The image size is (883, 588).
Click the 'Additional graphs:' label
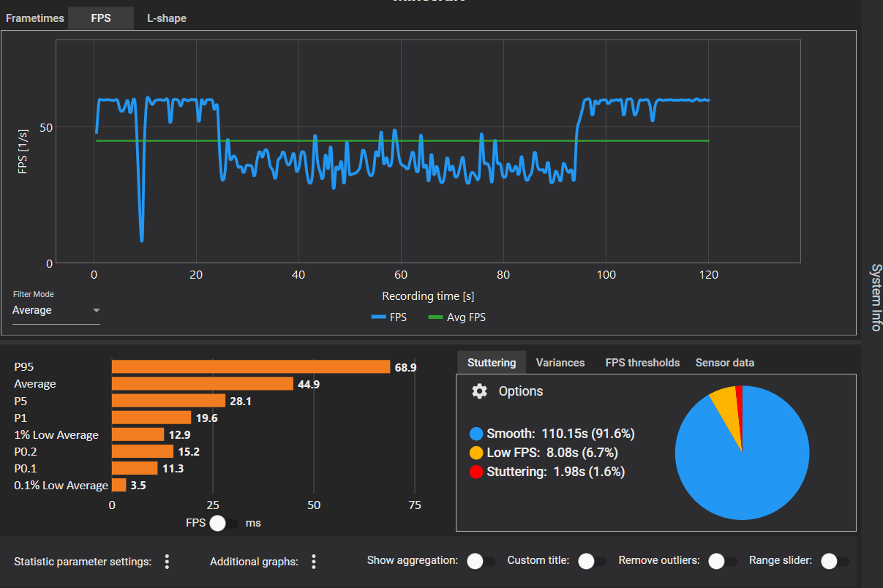[254, 562]
